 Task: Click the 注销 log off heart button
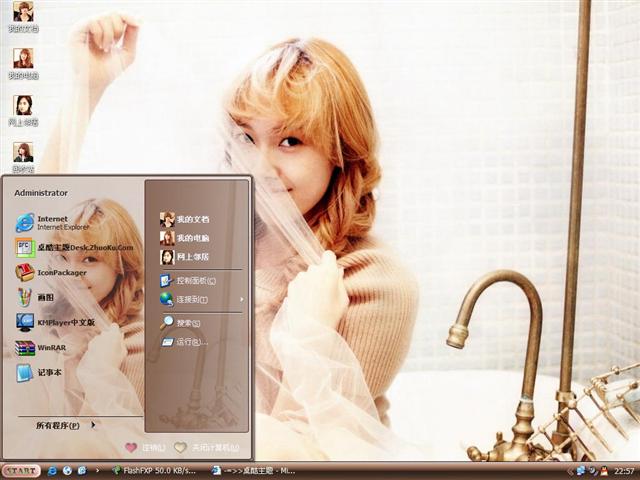tap(146, 448)
